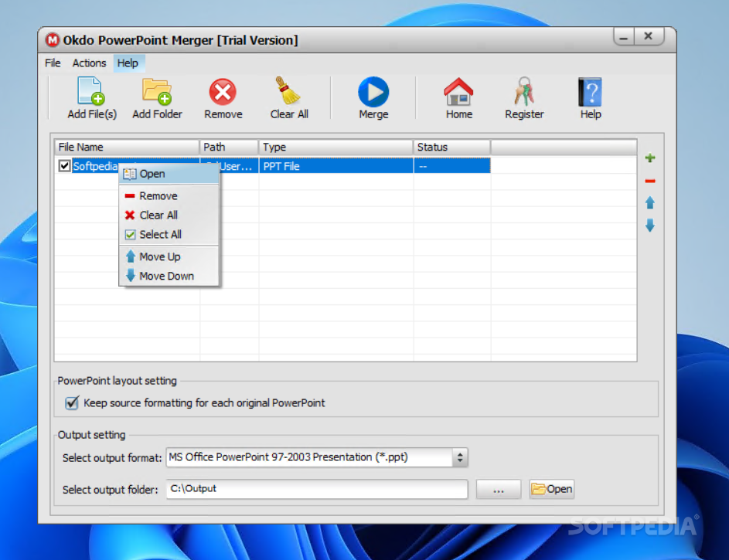The width and height of the screenshot is (729, 560).
Task: Open the output format dropdown
Action: [459, 457]
